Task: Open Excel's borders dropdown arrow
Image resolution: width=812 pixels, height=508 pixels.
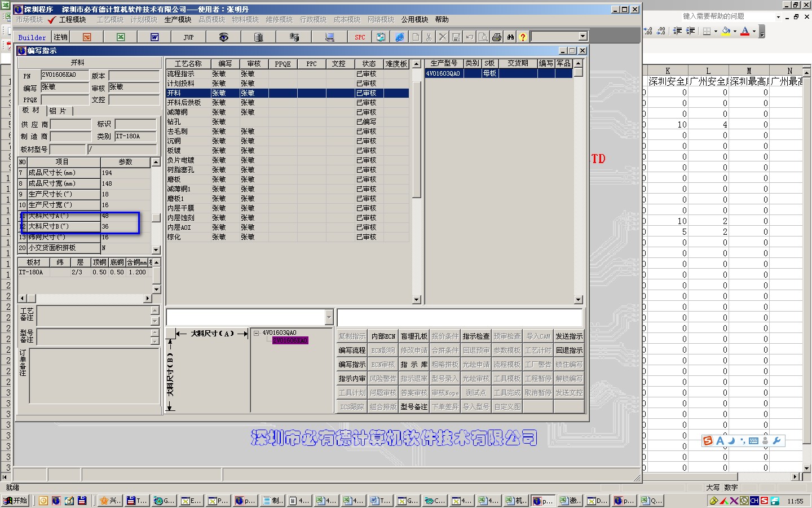Action: pos(716,32)
